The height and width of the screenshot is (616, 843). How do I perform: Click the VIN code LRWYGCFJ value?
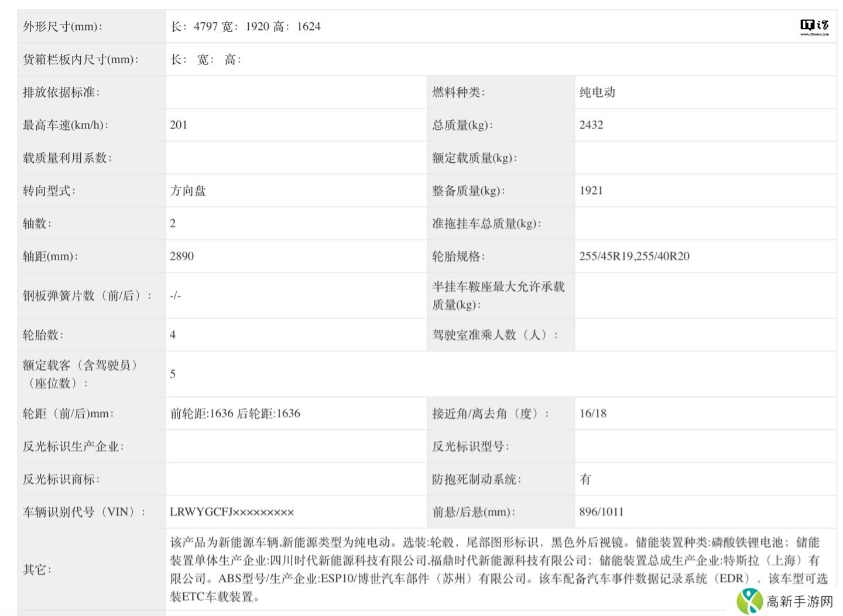tap(232, 512)
